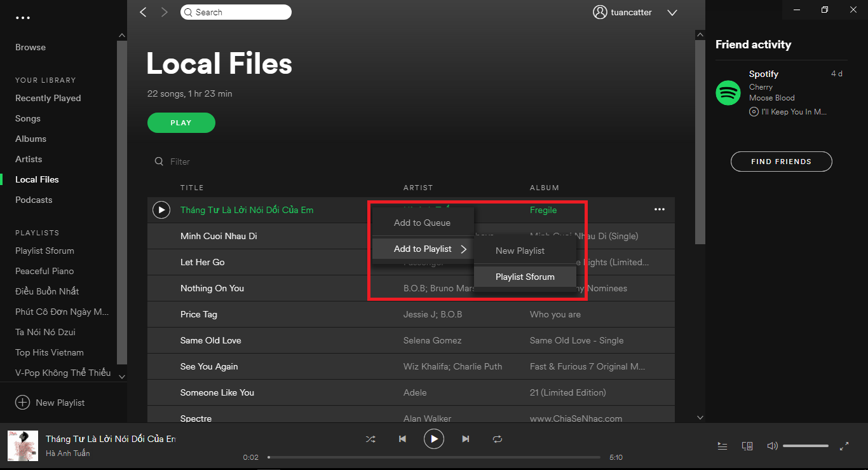868x470 pixels.
Task: Click the plus icon for New Playlist
Action: (x=22, y=403)
